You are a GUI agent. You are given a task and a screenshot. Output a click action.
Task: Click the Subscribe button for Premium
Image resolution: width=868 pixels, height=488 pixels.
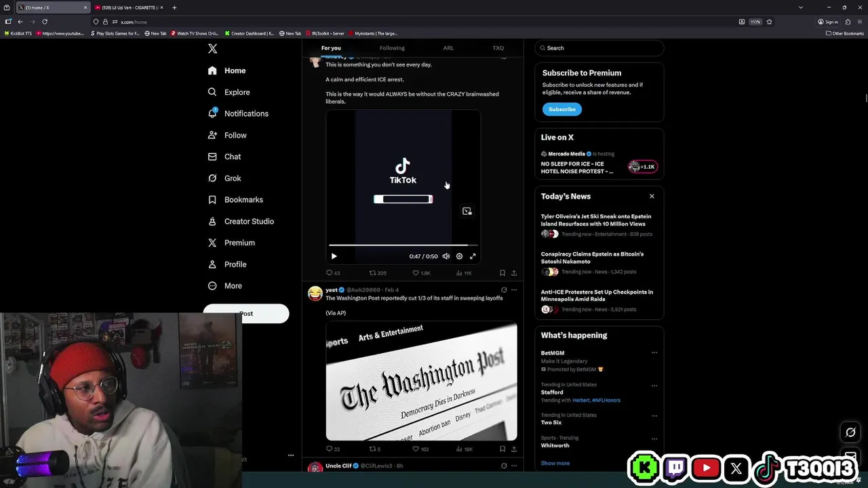coord(561,109)
